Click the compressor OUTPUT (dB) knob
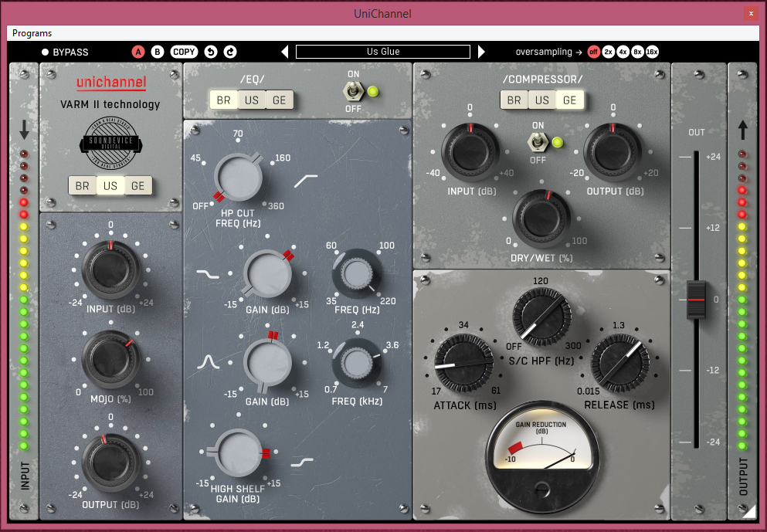This screenshot has height=532, width=767. click(x=612, y=152)
